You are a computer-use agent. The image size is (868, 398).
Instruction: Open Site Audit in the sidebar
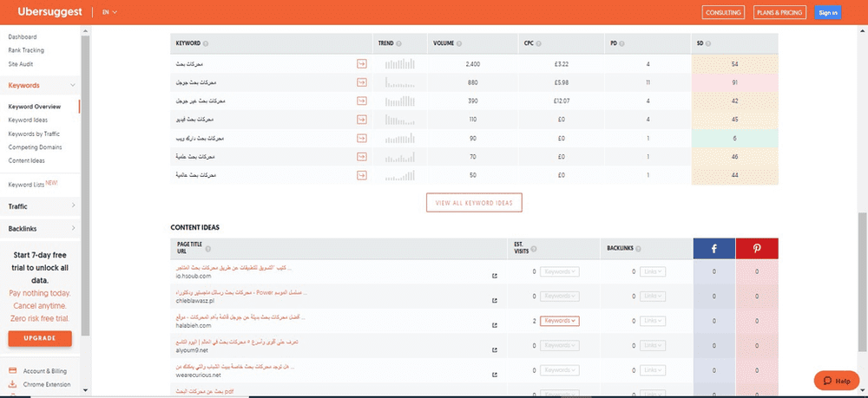pyautogui.click(x=21, y=64)
